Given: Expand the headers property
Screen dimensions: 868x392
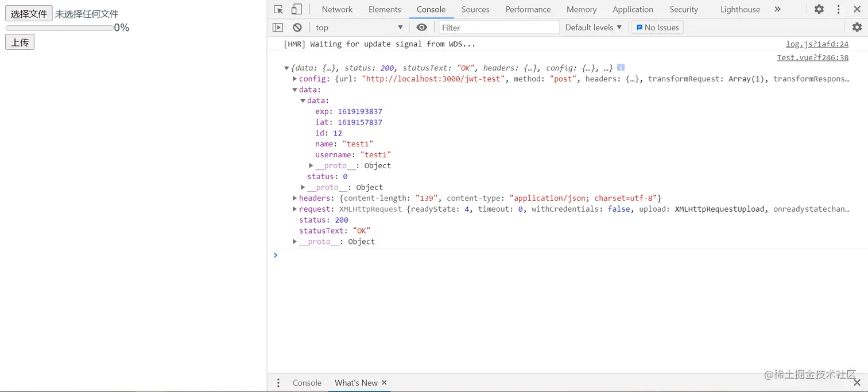Looking at the screenshot, I should (295, 199).
